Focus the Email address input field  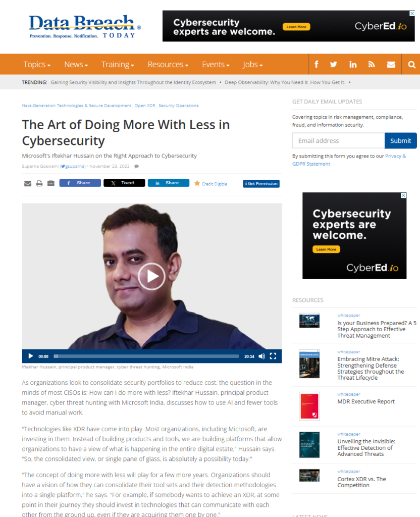338,141
